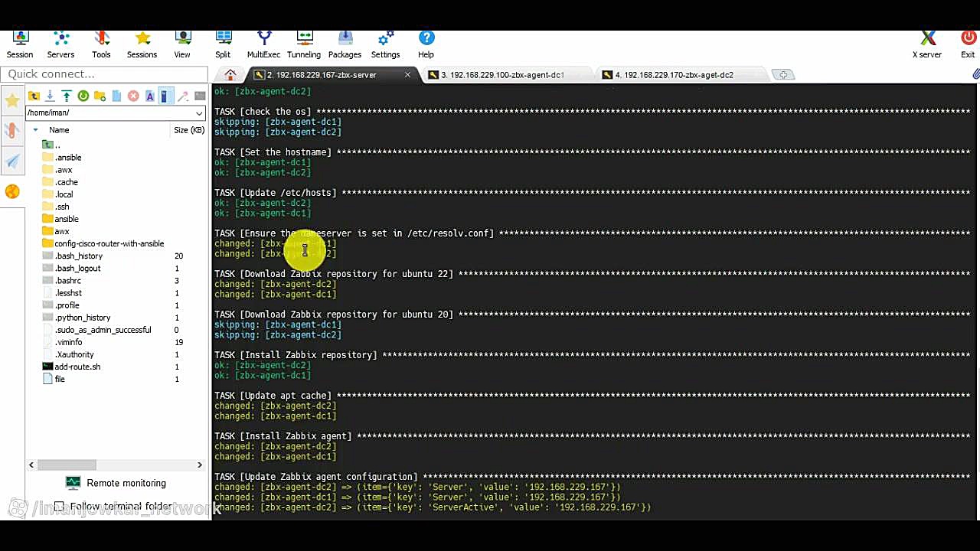The width and height of the screenshot is (980, 551).
Task: Go to parent directory in SFTP toolbar
Action: tap(34, 96)
